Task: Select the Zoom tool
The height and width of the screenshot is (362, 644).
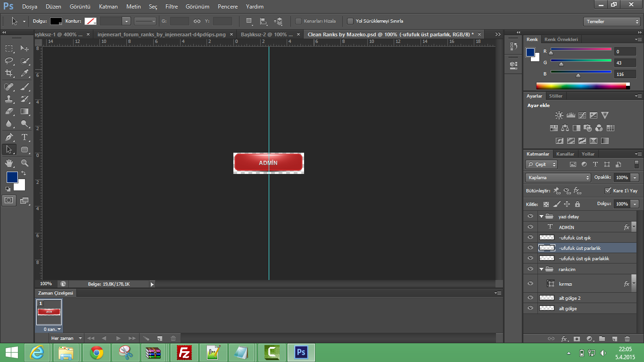Action: pyautogui.click(x=25, y=163)
